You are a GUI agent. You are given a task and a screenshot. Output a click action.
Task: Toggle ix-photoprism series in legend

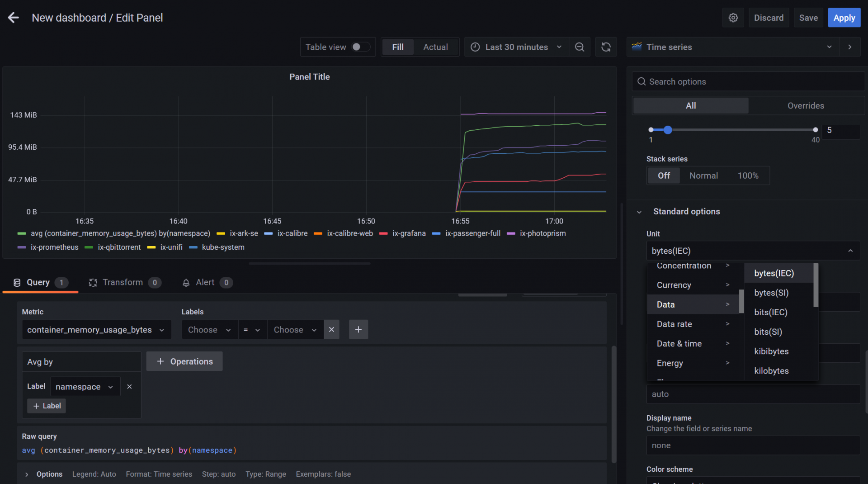pyautogui.click(x=542, y=233)
